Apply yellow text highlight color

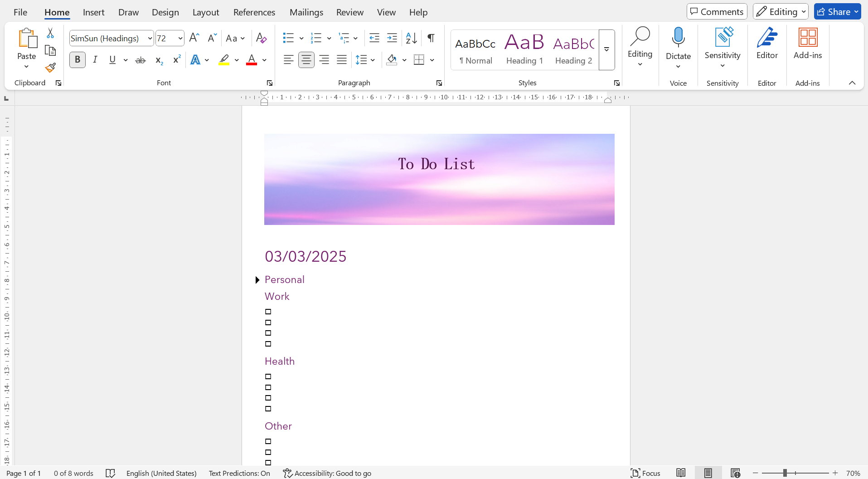coord(224,60)
